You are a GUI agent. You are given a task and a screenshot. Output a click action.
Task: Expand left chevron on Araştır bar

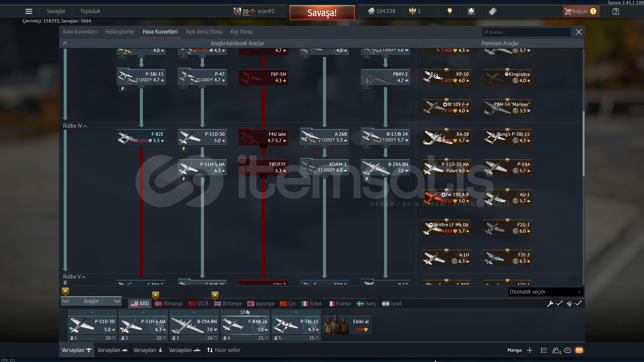66,301
